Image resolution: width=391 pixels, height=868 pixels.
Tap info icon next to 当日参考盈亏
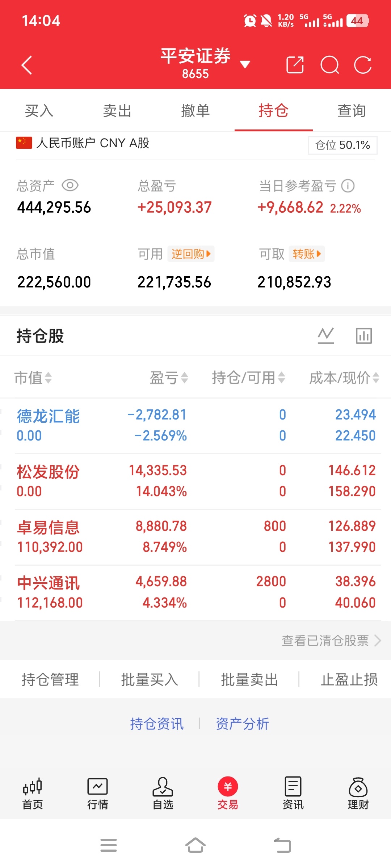[348, 186]
